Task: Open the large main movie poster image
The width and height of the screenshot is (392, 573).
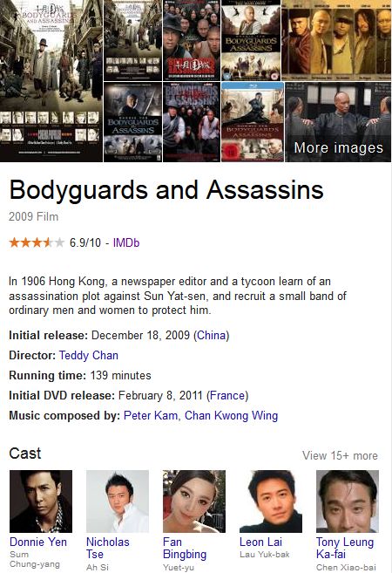Action: (51, 81)
